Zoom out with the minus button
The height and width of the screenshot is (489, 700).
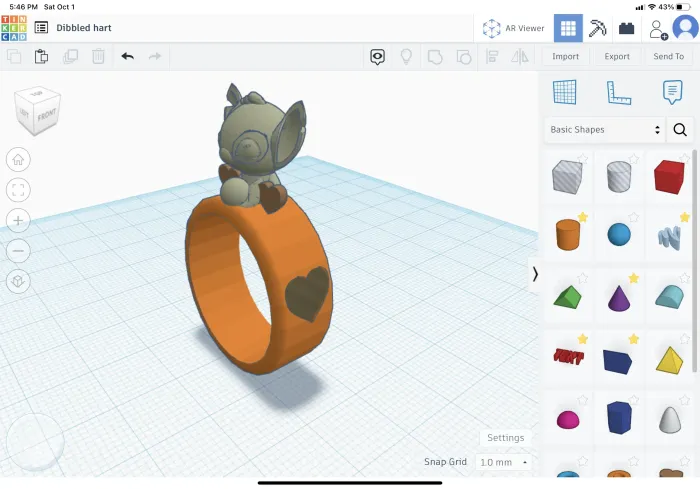tap(18, 251)
